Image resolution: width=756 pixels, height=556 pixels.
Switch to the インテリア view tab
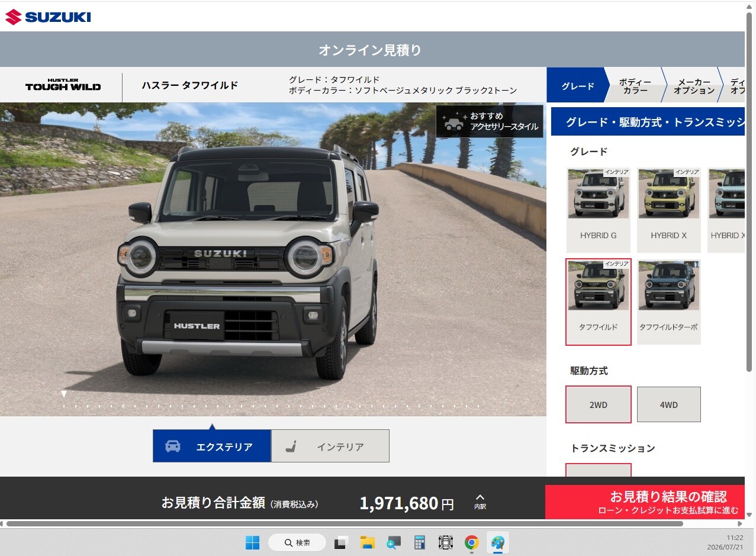(x=330, y=446)
